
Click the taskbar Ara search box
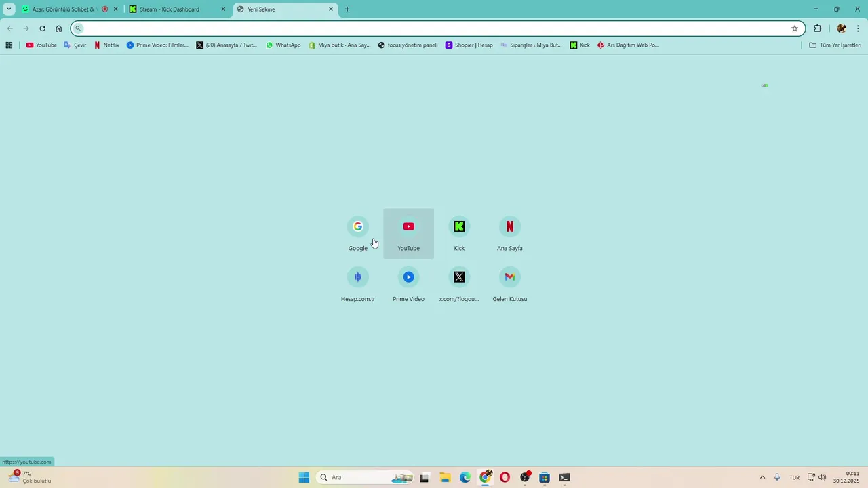click(x=365, y=477)
